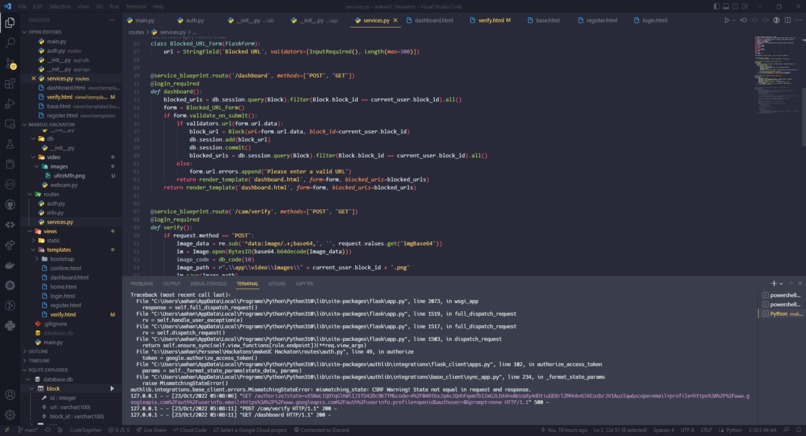Open Run and Debug view

[10, 103]
